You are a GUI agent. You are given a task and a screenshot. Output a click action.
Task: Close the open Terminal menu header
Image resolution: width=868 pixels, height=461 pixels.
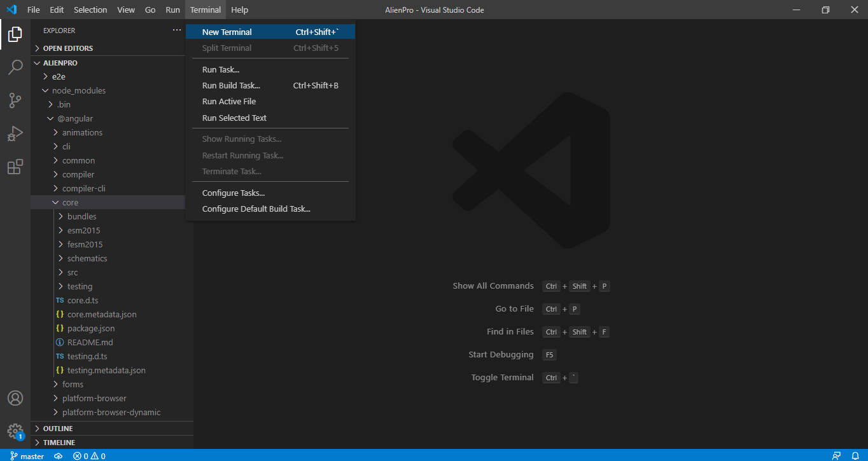pos(206,10)
